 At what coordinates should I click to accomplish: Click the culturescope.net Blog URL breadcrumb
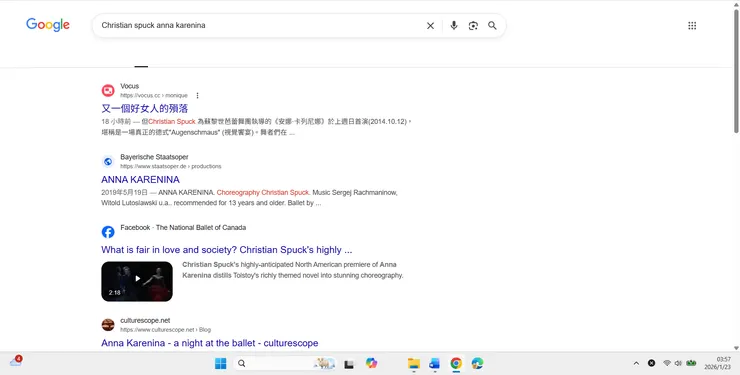click(165, 330)
